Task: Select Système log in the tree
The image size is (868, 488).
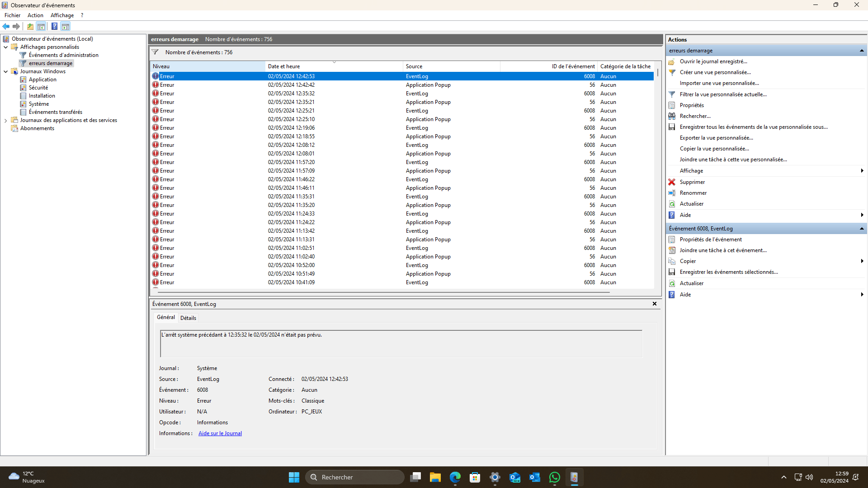Action: point(39,104)
